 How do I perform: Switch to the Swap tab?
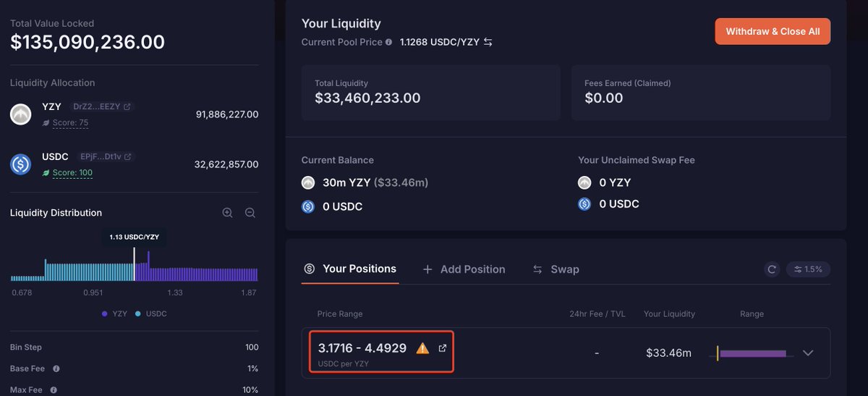pos(556,269)
